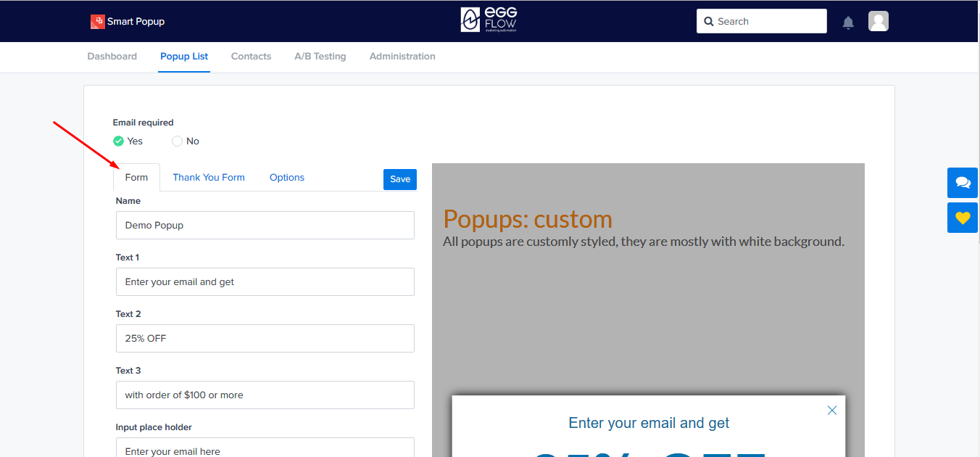Edit the Name field Demo Popup
980x457 pixels.
click(x=265, y=226)
